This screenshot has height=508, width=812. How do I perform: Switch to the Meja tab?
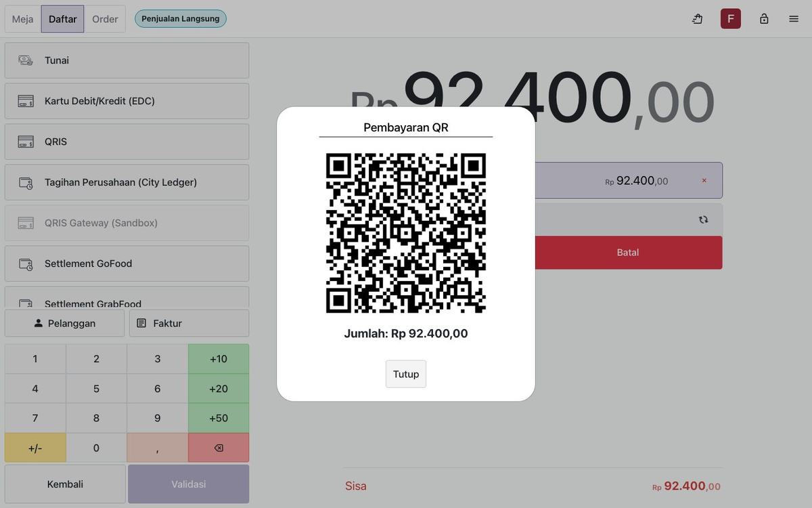tap(23, 19)
